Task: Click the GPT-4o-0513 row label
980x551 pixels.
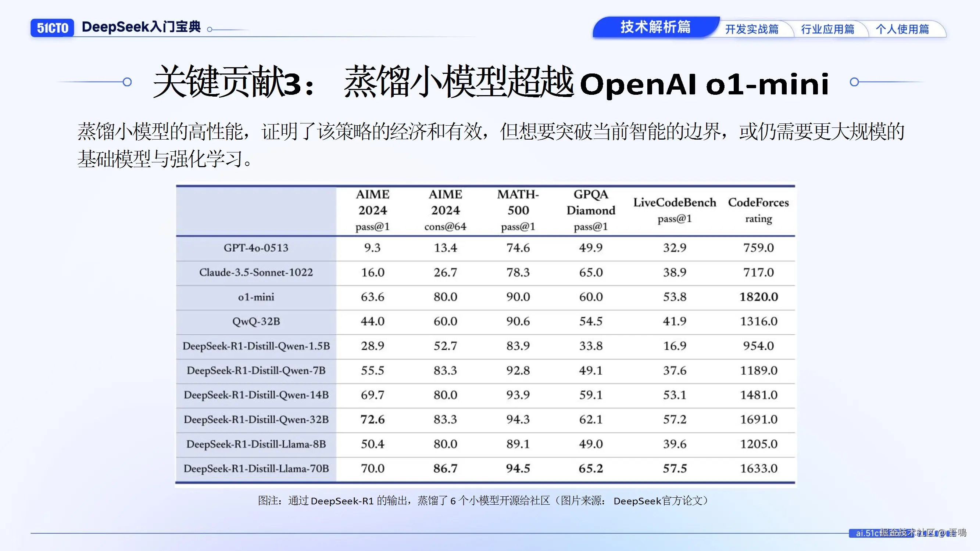Action: tap(256, 248)
